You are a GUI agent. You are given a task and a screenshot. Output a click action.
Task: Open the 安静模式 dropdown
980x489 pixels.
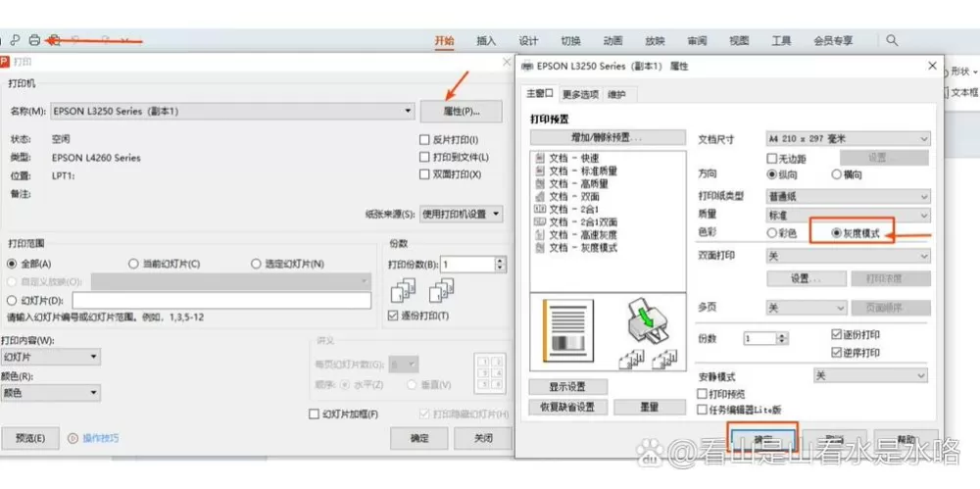[x=870, y=376]
